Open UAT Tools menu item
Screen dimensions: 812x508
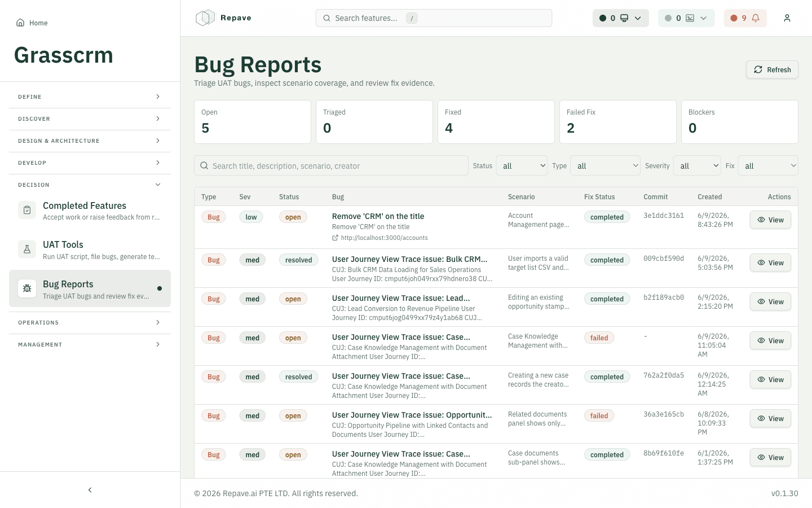pos(90,249)
